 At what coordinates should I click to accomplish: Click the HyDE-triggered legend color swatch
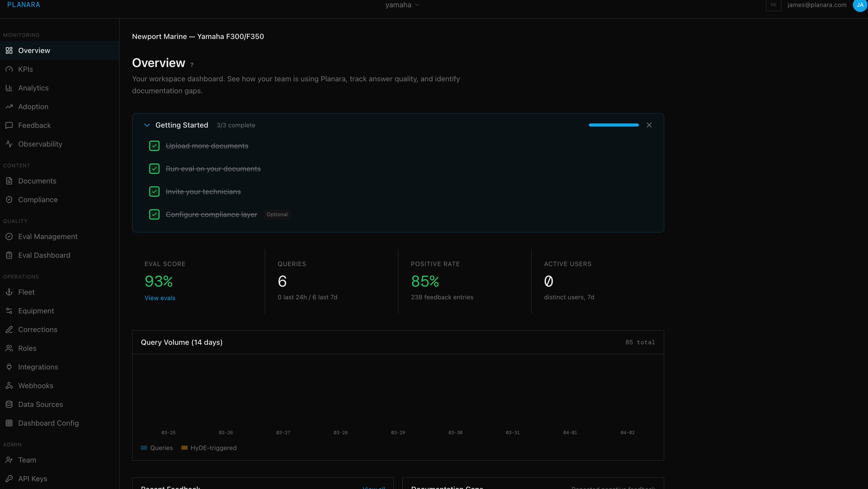coord(184,448)
